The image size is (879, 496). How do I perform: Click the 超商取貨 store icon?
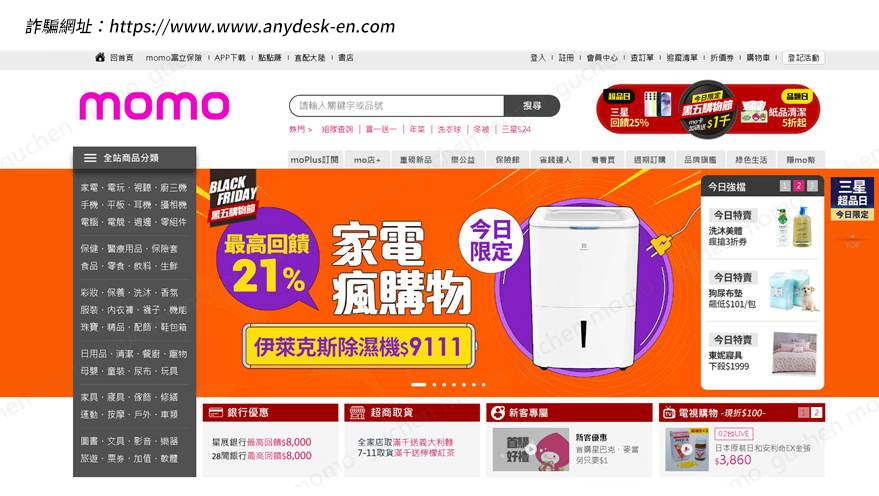coord(357,412)
